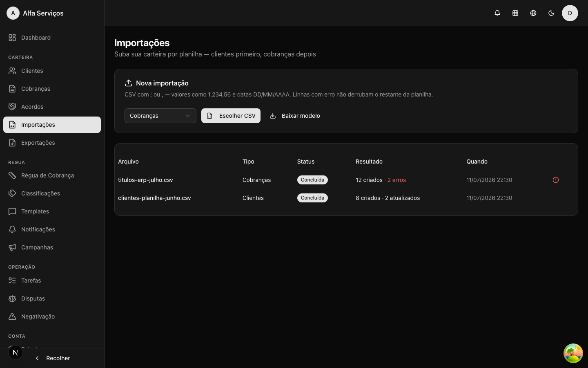Open Exportações page
Image resolution: width=588 pixels, height=368 pixels.
(52, 143)
